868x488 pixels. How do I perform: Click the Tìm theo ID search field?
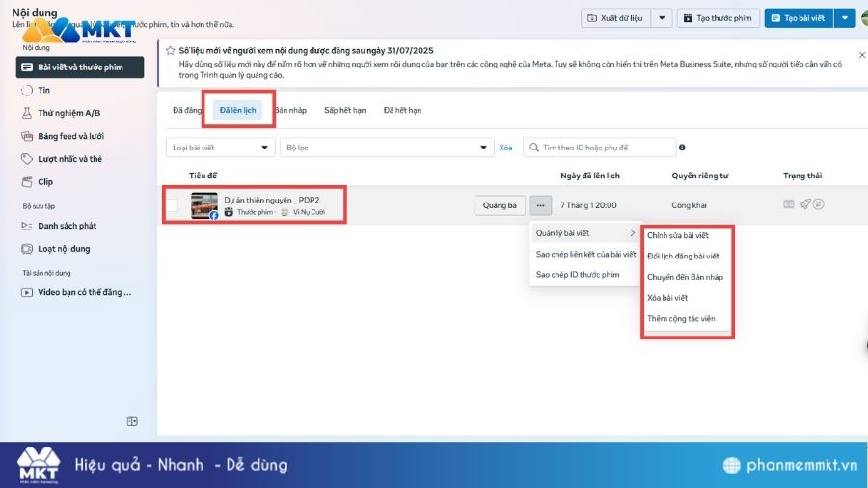(x=600, y=148)
